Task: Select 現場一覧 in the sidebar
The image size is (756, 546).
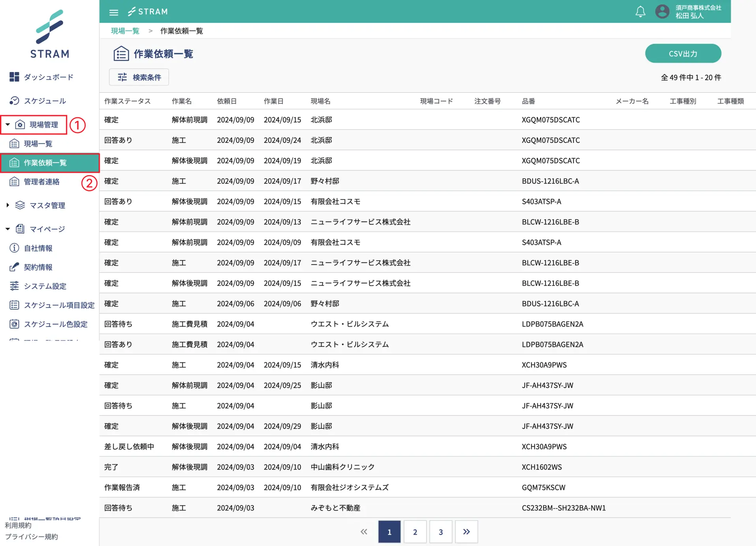Action: pos(38,143)
